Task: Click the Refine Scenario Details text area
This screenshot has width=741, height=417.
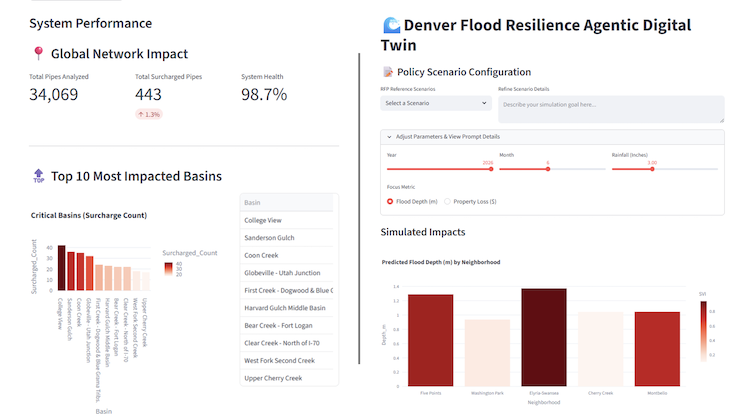Action: [x=610, y=108]
